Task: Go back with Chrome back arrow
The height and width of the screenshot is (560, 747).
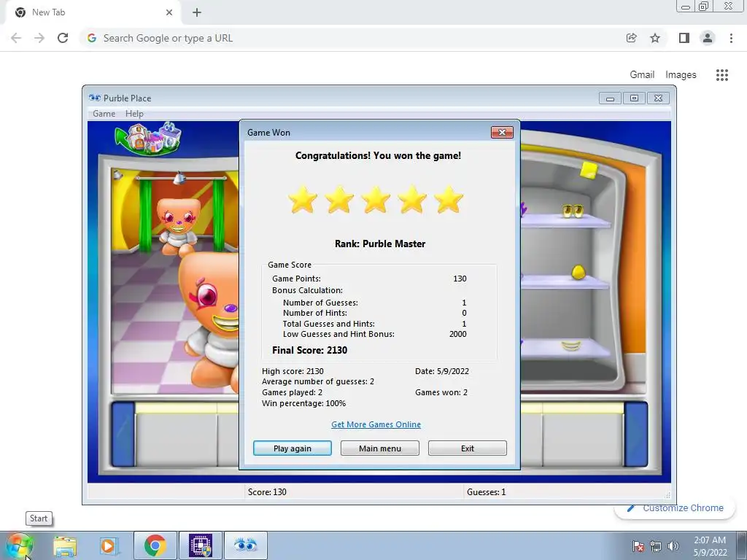Action: coord(16,38)
